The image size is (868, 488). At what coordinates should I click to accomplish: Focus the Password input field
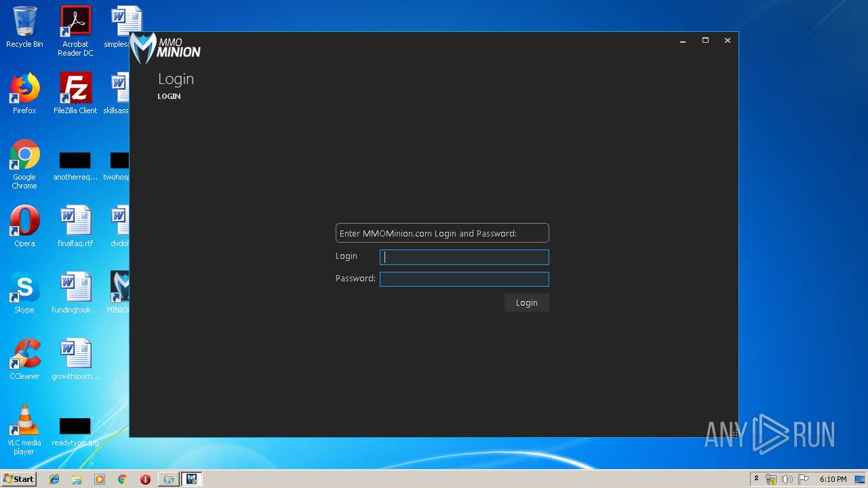tap(465, 279)
